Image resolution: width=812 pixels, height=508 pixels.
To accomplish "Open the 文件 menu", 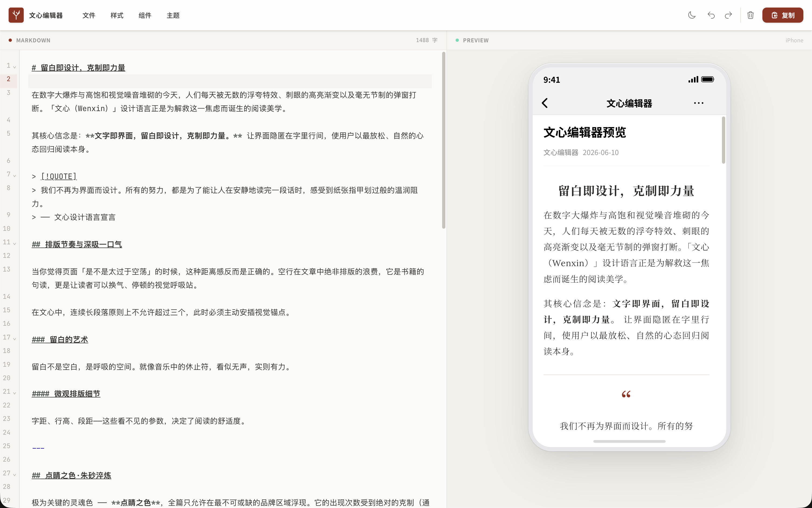I will click(x=89, y=15).
